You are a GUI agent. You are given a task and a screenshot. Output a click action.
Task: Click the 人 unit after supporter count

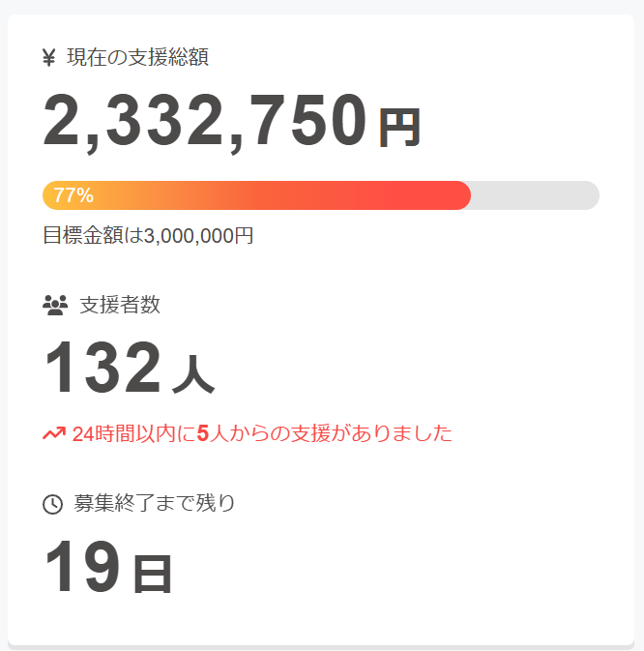(193, 374)
